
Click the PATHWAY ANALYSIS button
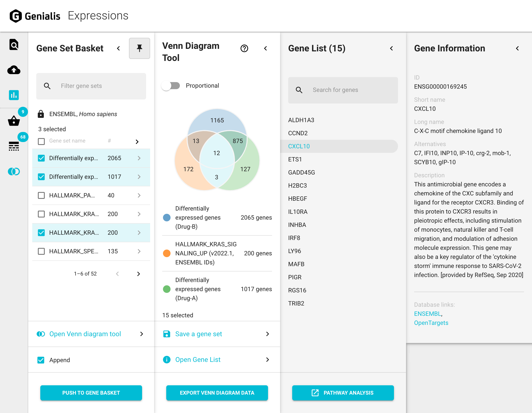point(343,393)
